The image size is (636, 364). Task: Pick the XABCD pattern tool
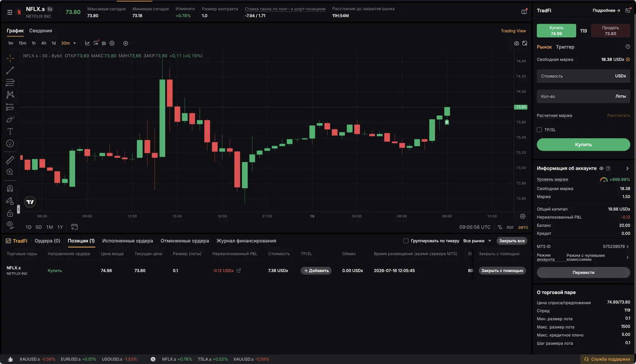tap(10, 95)
